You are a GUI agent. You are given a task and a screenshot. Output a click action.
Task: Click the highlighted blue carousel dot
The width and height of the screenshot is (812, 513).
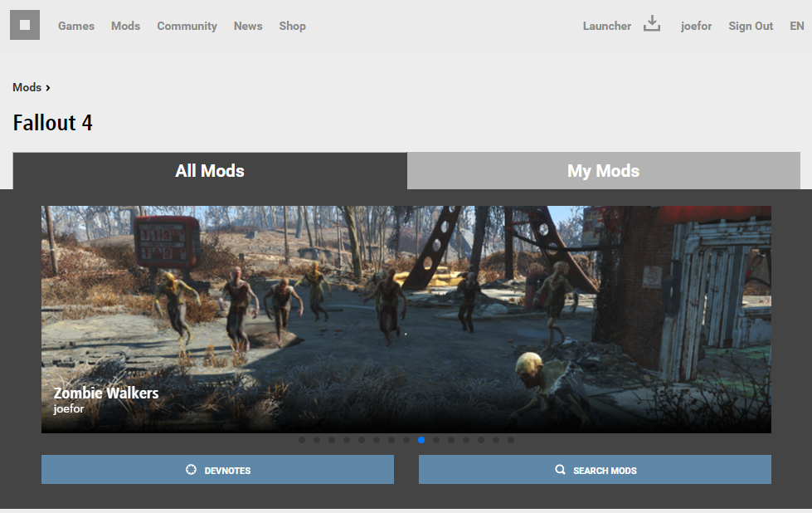point(421,440)
